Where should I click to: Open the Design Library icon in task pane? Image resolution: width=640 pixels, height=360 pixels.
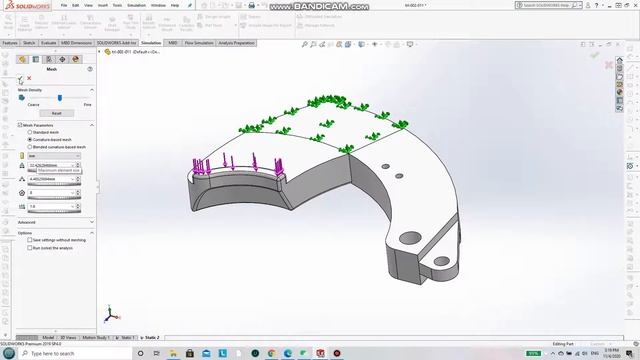pos(619,69)
